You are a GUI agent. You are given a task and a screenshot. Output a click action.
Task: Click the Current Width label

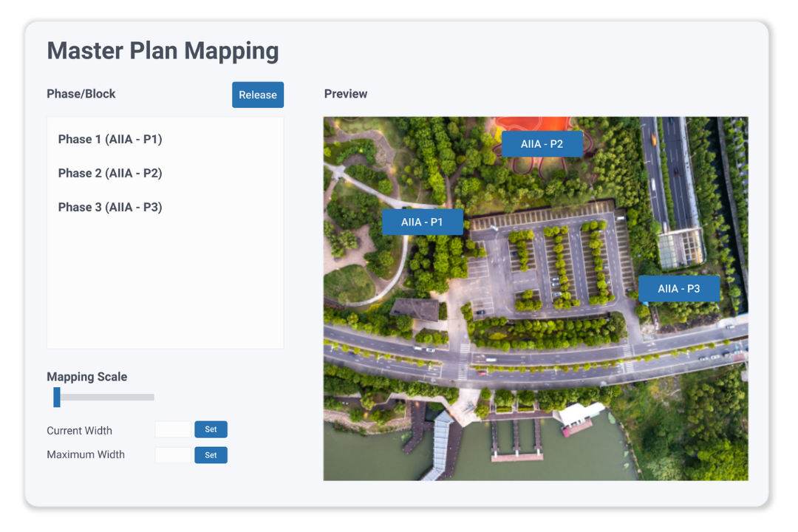click(79, 431)
